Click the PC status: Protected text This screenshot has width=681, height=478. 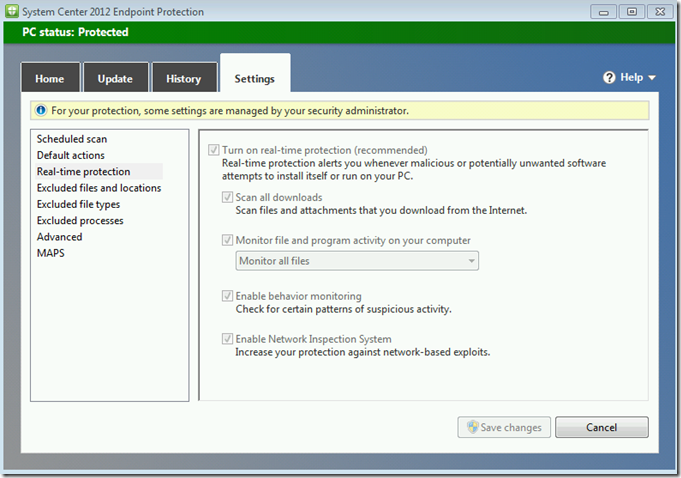tap(76, 32)
